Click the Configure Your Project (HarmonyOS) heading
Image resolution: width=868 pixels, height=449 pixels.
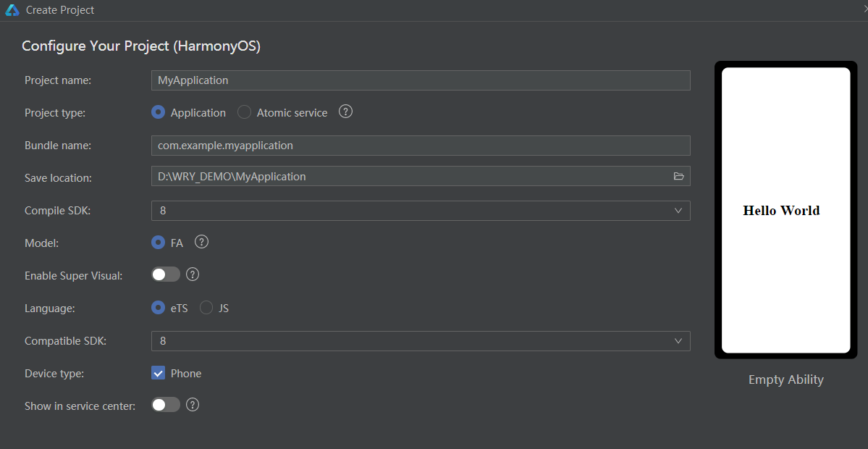141,46
